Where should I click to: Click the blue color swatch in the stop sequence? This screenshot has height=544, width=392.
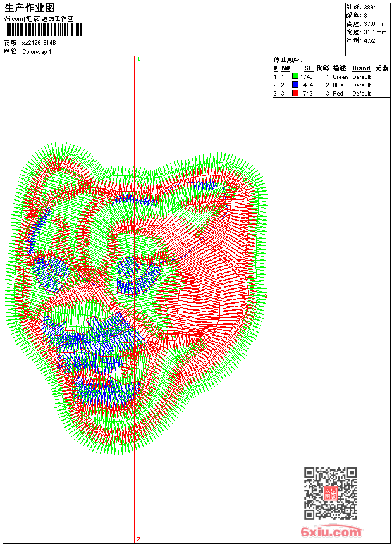(295, 84)
